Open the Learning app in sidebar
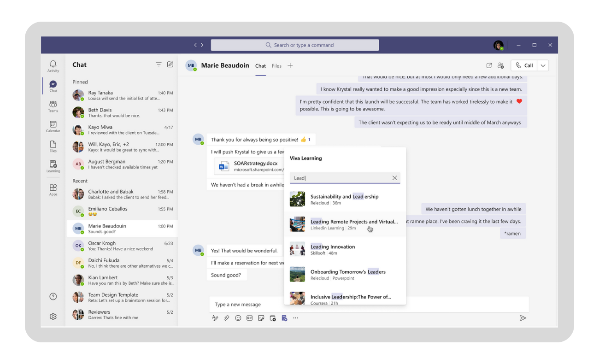Viewport: 599px width, 364px height. point(53,166)
